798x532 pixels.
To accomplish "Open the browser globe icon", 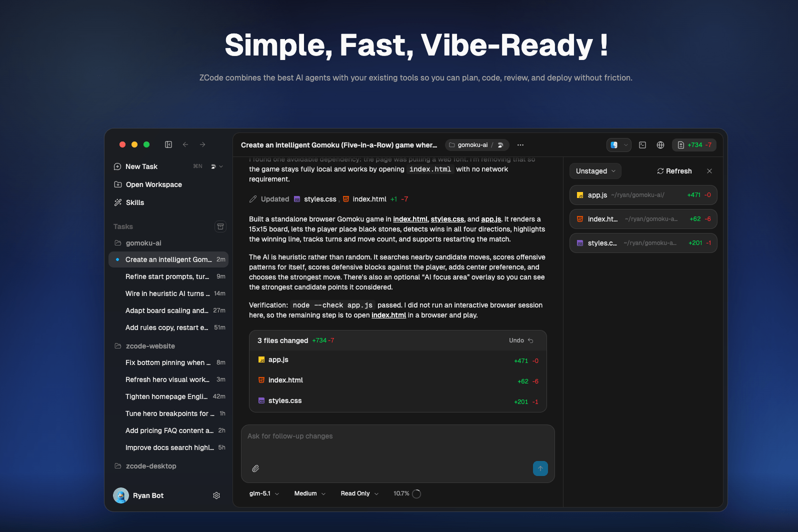I will tap(660, 145).
